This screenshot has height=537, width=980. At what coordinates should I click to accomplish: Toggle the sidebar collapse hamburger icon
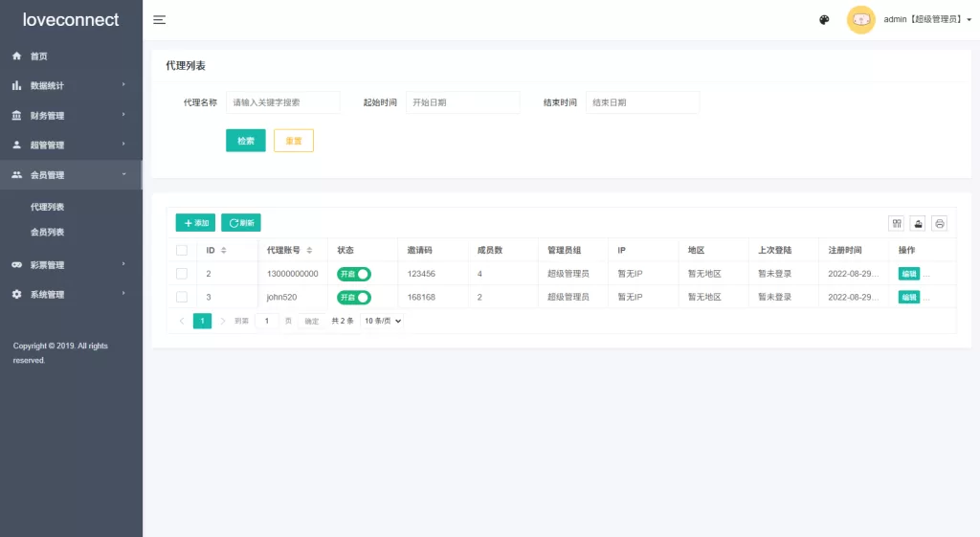click(x=160, y=20)
